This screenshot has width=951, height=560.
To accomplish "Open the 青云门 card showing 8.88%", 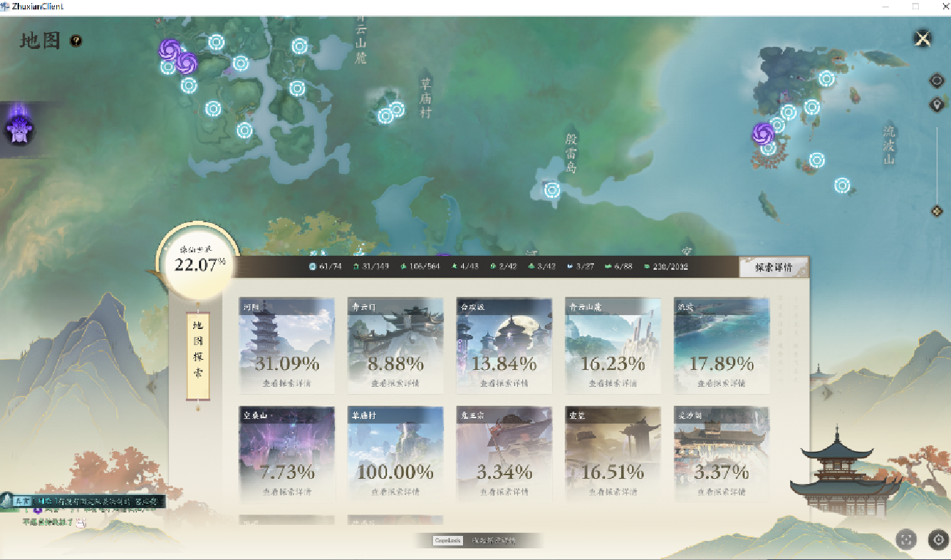I will pyautogui.click(x=395, y=345).
